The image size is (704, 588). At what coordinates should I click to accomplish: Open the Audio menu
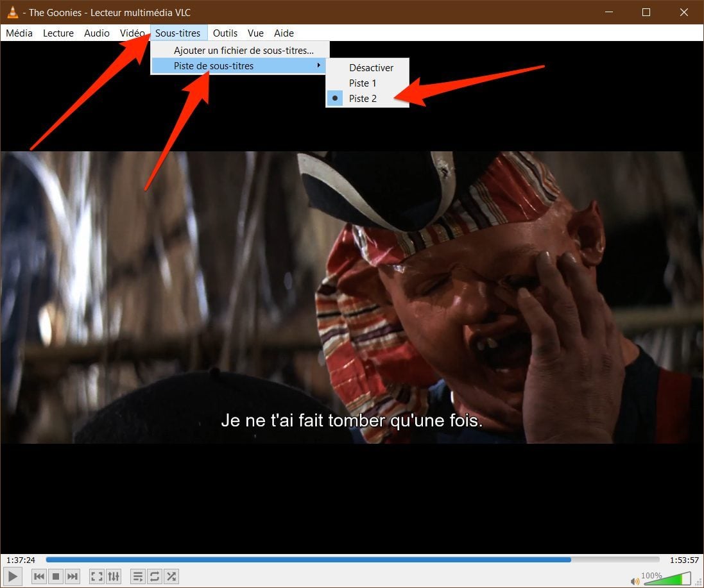(97, 33)
